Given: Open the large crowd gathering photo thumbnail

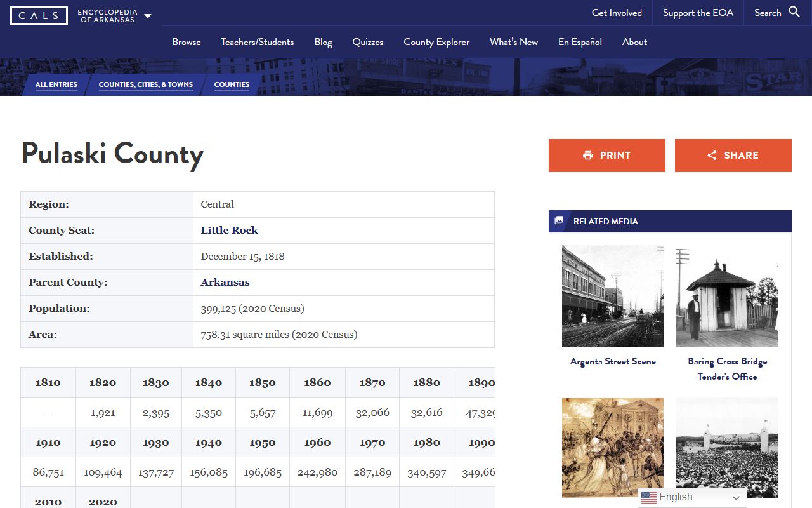Looking at the screenshot, I should [727, 448].
